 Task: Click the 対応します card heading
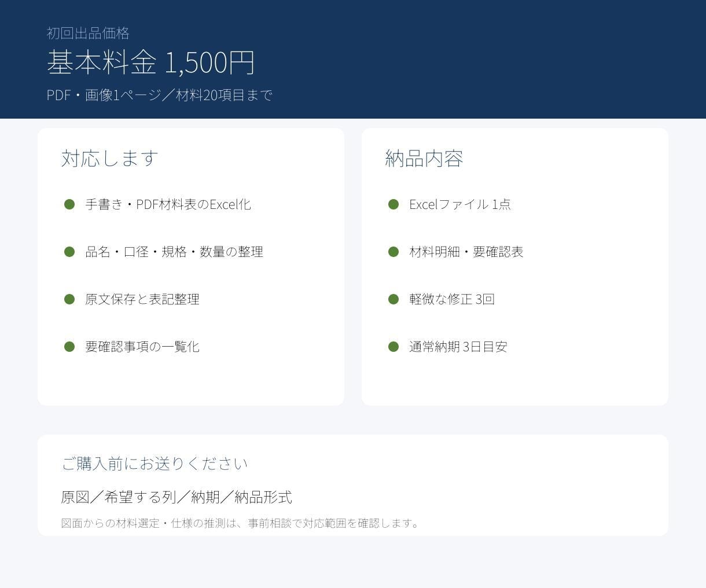coord(110,158)
